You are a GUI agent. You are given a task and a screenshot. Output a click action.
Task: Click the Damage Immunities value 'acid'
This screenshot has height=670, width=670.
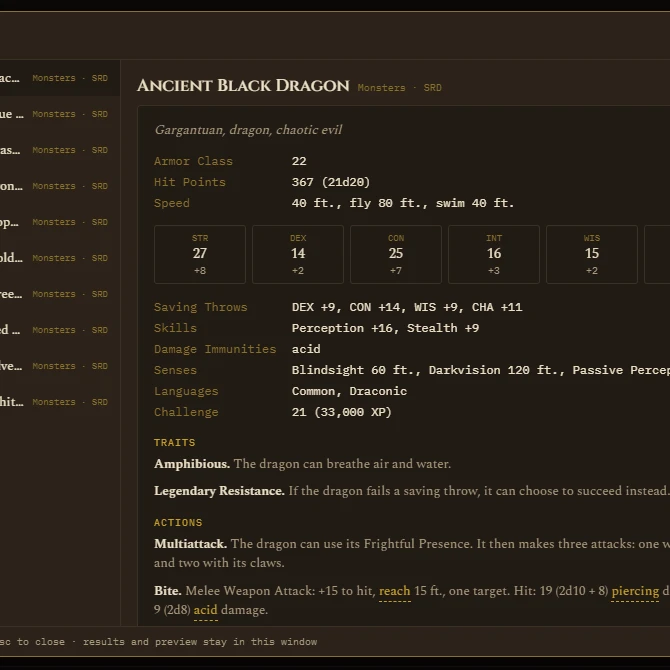tap(306, 349)
